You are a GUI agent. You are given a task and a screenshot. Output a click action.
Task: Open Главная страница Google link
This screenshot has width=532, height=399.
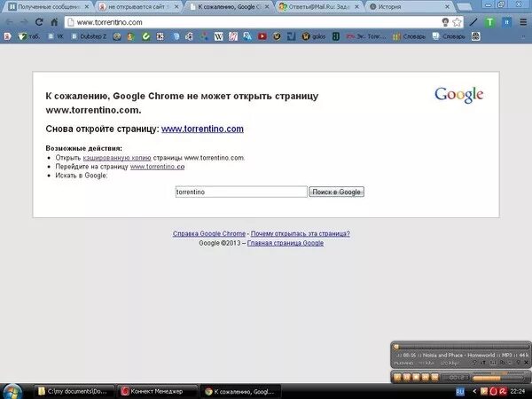click(286, 243)
